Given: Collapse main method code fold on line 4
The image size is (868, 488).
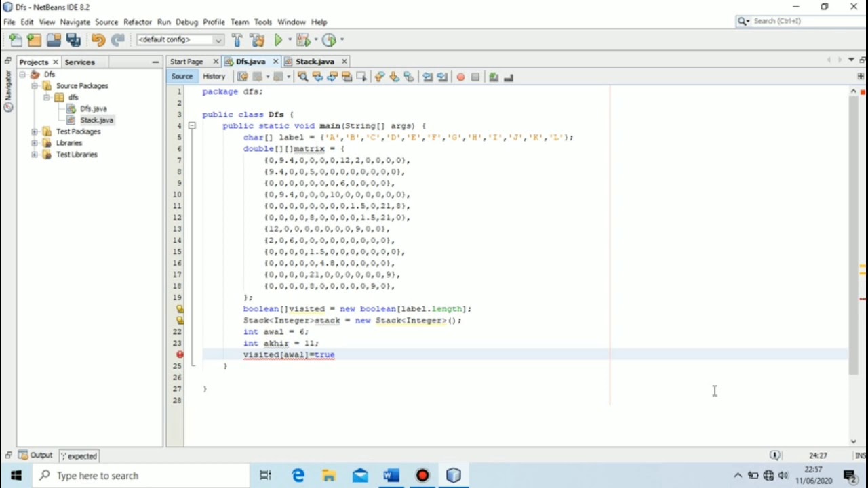Looking at the screenshot, I should 192,126.
